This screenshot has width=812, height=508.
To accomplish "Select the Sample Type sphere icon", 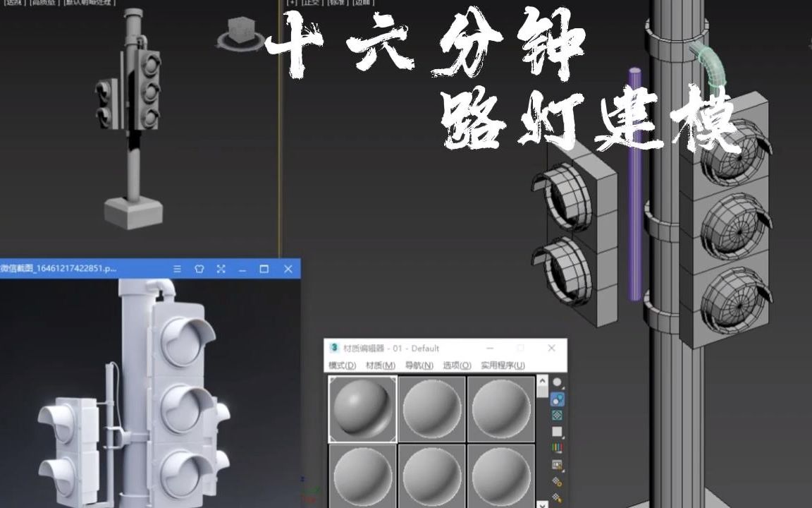I will coord(557,382).
